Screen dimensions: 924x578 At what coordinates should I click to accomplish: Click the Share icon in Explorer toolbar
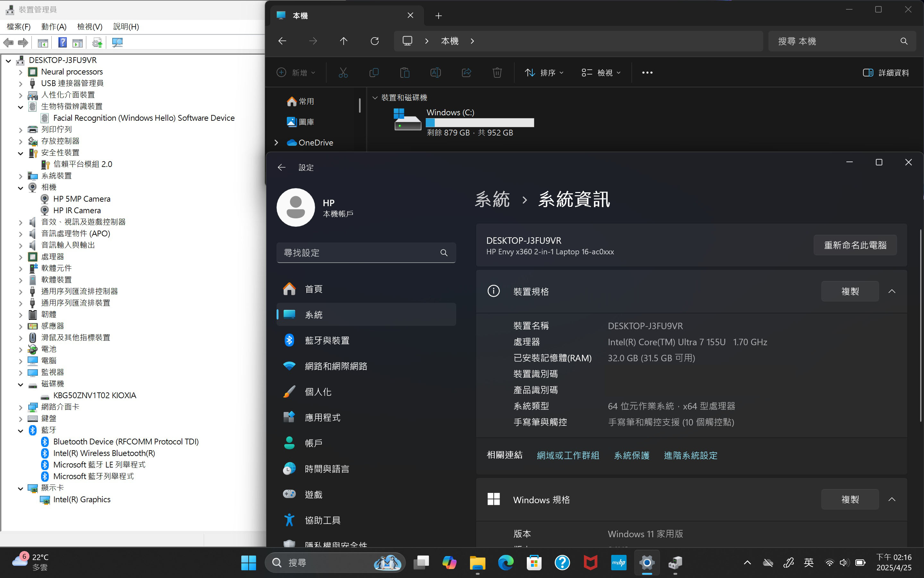tap(466, 73)
